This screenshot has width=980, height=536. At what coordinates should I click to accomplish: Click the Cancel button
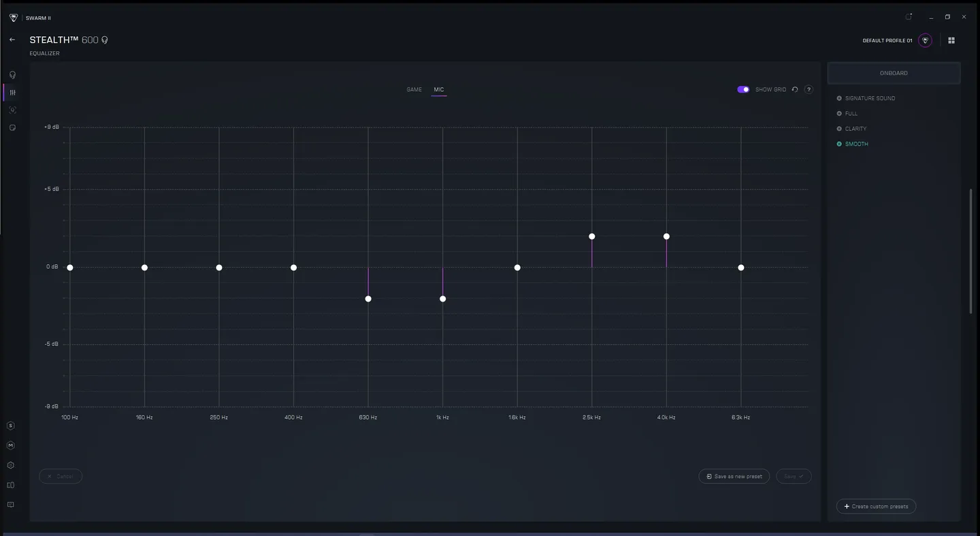(61, 476)
